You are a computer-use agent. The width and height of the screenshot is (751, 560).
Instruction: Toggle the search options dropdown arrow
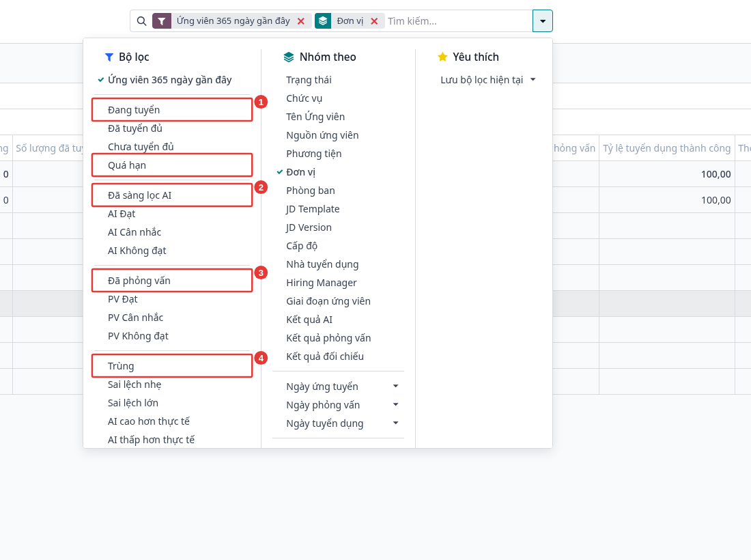click(x=543, y=21)
